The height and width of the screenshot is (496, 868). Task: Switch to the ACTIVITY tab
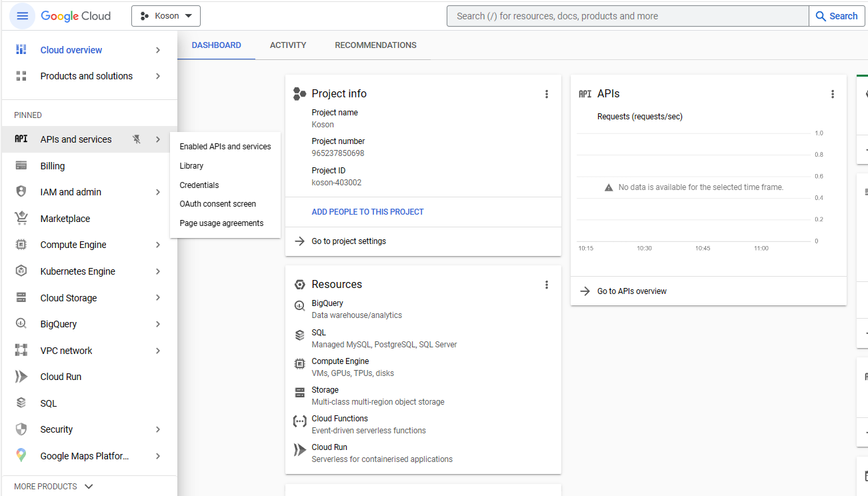click(x=288, y=45)
